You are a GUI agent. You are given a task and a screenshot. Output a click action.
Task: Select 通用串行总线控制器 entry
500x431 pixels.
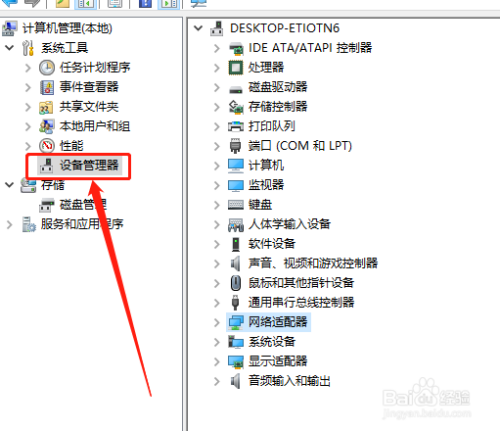pos(301,303)
